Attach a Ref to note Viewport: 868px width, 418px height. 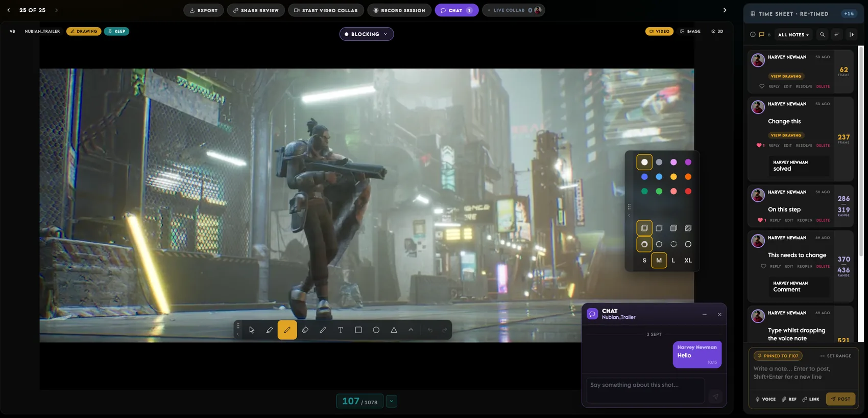pos(789,399)
